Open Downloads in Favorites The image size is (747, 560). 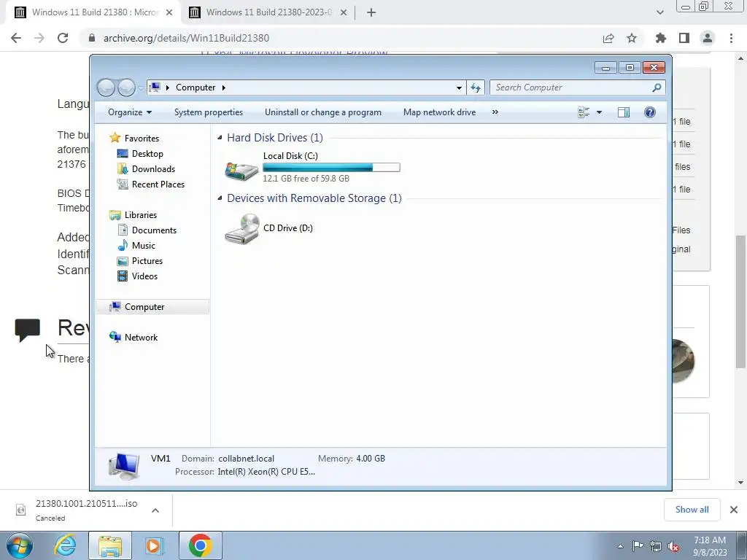pyautogui.click(x=153, y=169)
